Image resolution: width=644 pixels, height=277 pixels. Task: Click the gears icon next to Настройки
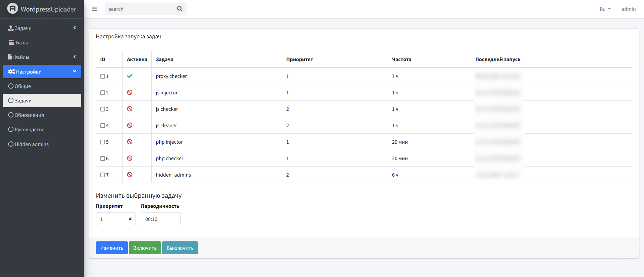tap(11, 72)
